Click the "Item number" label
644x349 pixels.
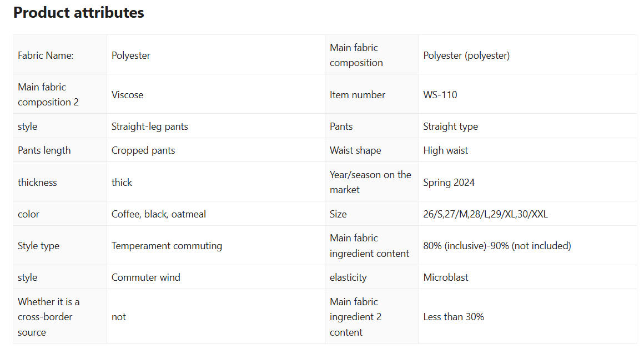pyautogui.click(x=357, y=95)
